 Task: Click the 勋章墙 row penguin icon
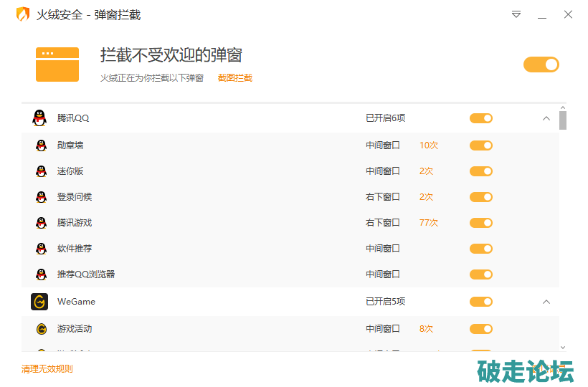(41, 145)
